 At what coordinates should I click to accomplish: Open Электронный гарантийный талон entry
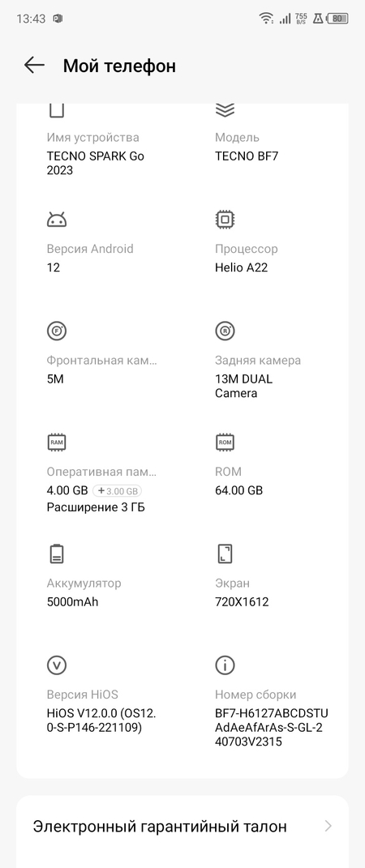point(182,827)
